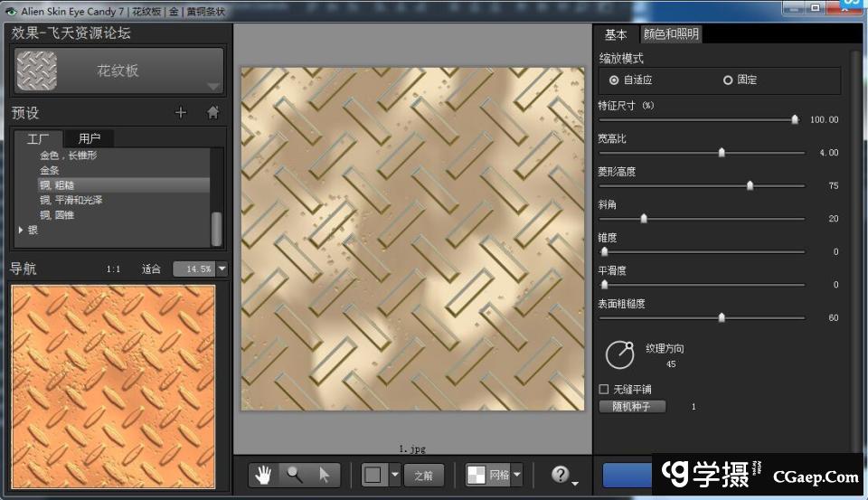Select the Zoom magnifier tool
This screenshot has height=500, width=868.
pos(295,475)
